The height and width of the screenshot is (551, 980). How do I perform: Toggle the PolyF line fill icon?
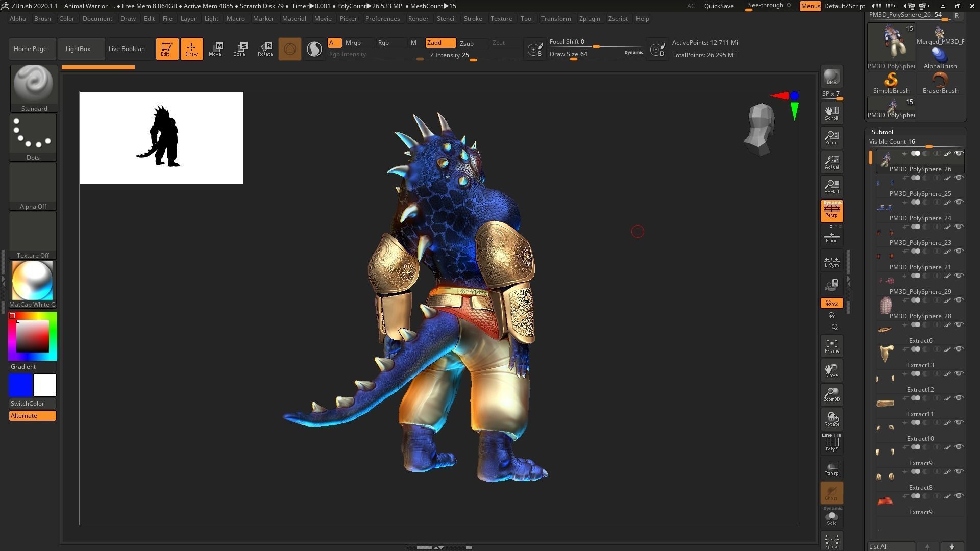pyautogui.click(x=831, y=443)
